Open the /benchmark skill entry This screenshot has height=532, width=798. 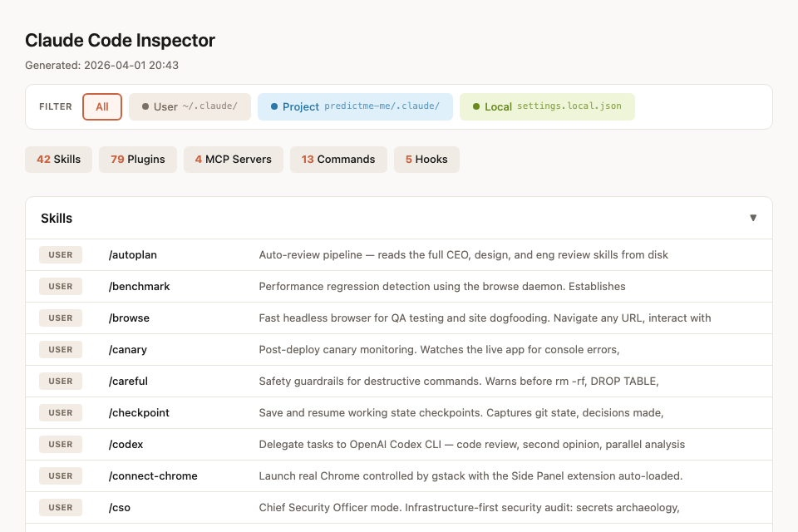139,286
